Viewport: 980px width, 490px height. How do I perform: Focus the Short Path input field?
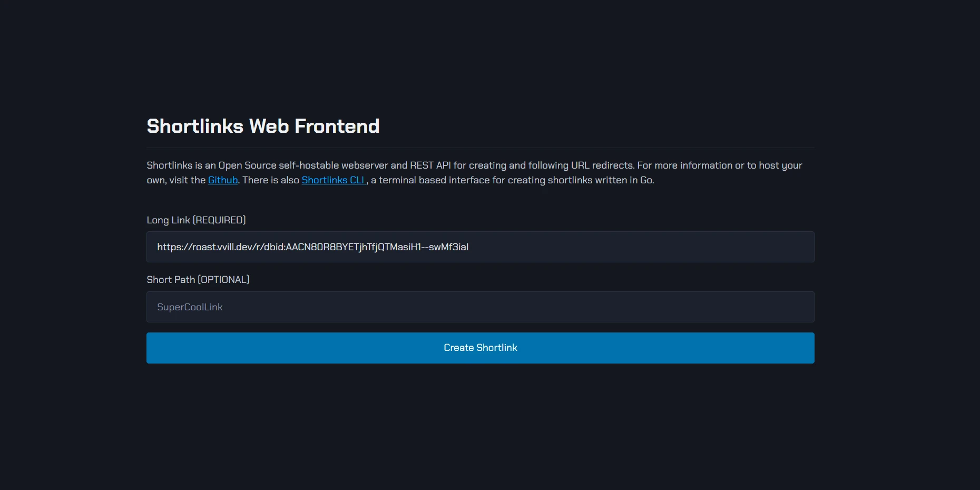click(481, 307)
